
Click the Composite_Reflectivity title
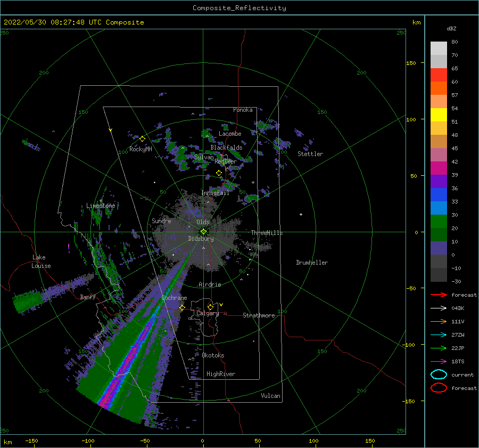(x=240, y=8)
